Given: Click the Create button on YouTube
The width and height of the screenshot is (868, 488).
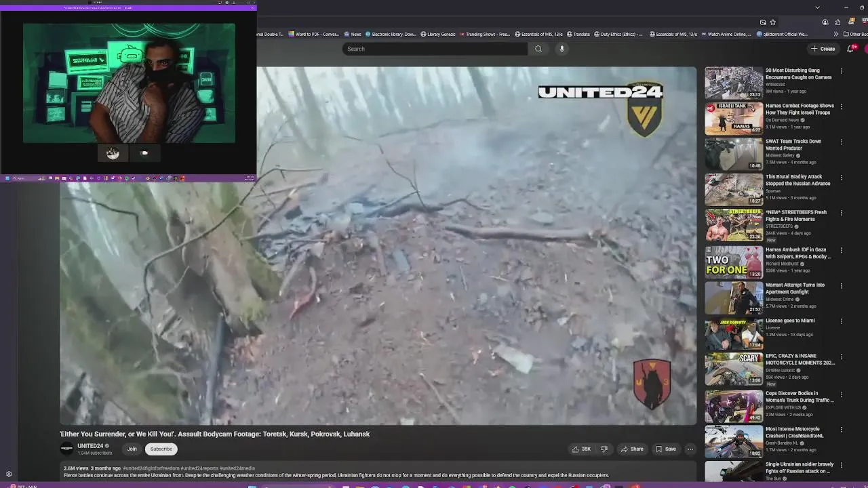Looking at the screenshot, I should [x=823, y=49].
